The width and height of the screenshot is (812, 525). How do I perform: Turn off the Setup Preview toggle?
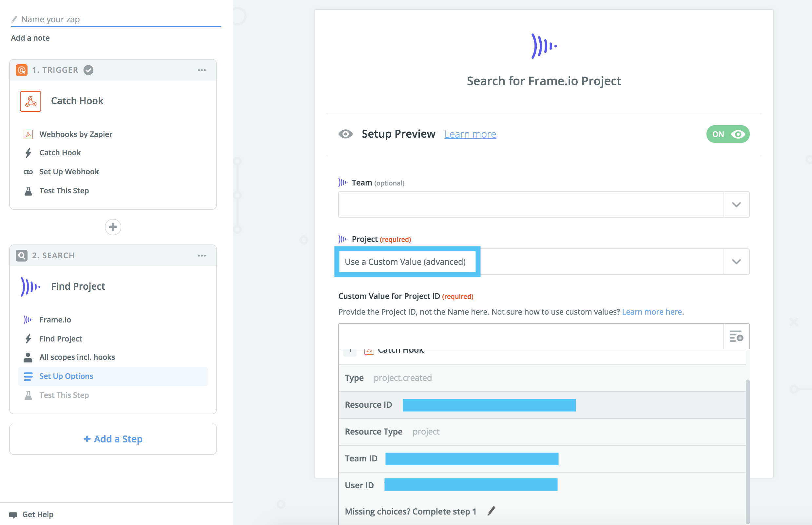tap(728, 134)
